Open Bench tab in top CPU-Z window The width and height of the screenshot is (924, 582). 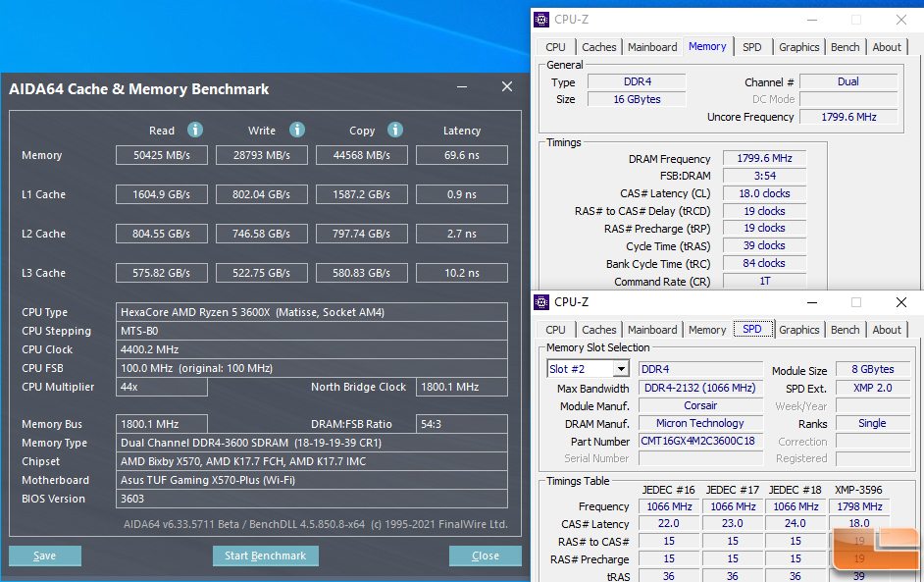click(845, 47)
